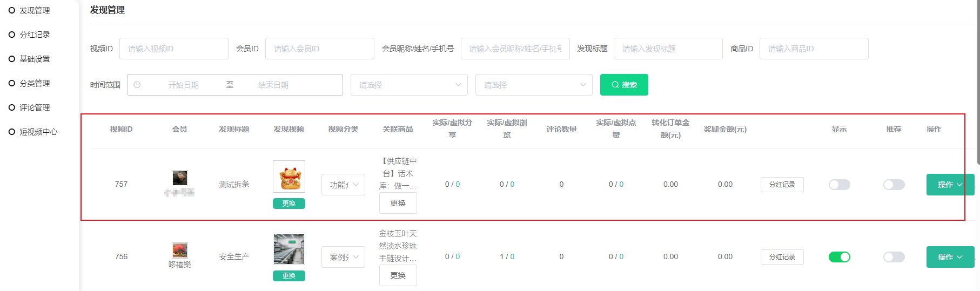Click 更换 button under row 756 linked product
Screen dimensions: 980x291
coord(398,275)
